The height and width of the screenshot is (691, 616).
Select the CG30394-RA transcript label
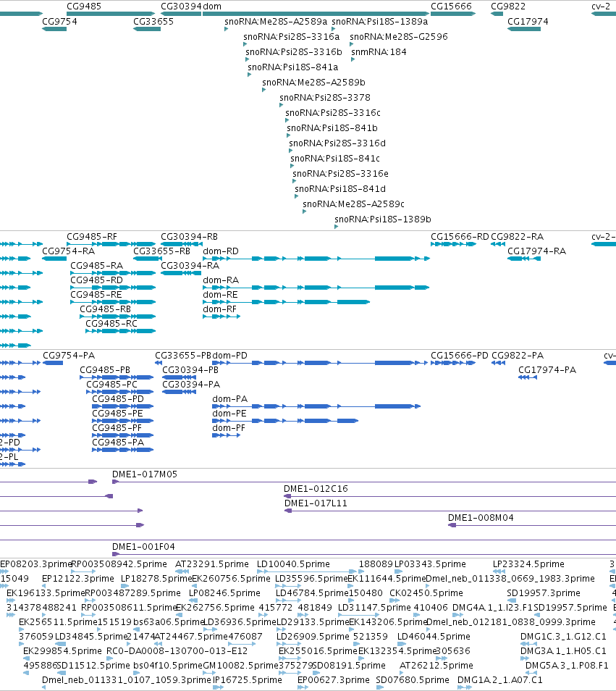[x=190, y=265]
